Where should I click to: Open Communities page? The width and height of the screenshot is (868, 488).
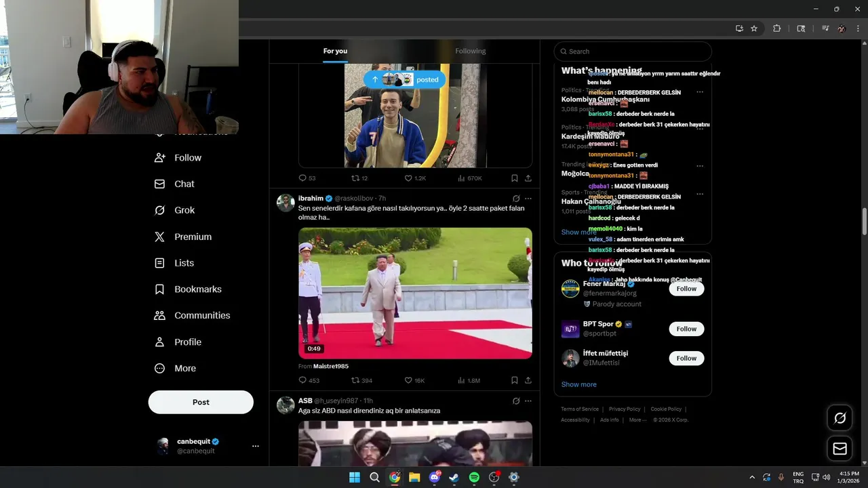click(192, 315)
